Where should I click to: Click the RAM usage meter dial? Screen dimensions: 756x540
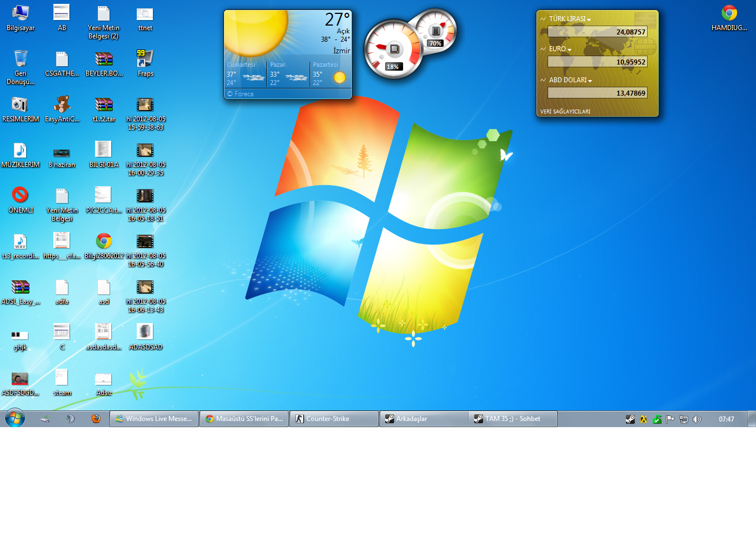(x=436, y=31)
